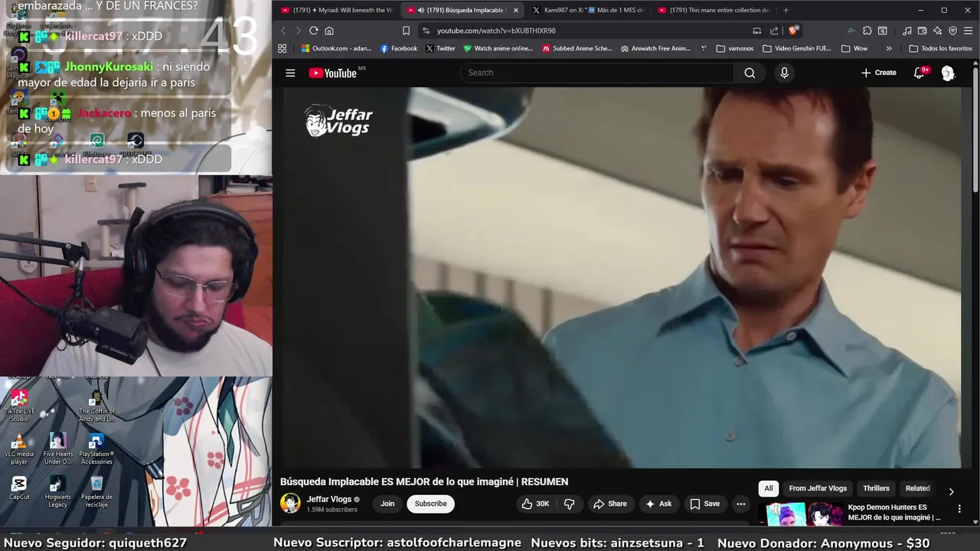This screenshot has height=551, width=980.
Task: Open the apps grid in bookmarks bar
Action: point(283,48)
